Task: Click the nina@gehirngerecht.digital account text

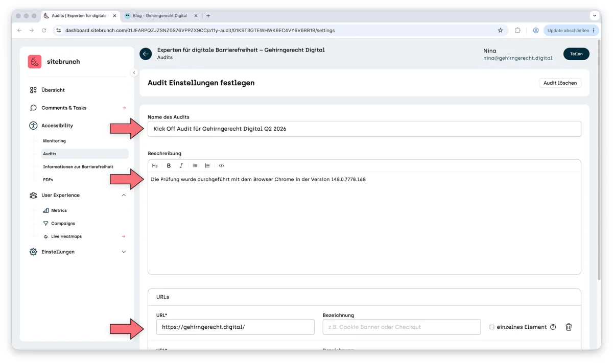Action: tap(518, 58)
